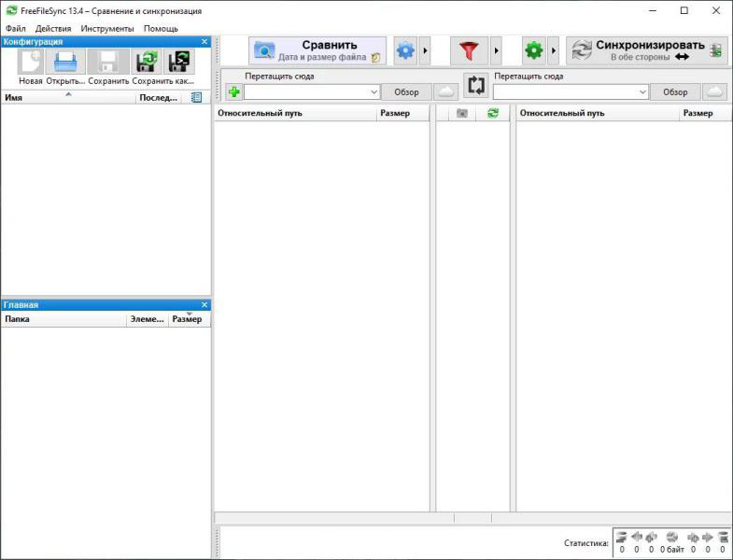Click right folder path input field

point(566,92)
